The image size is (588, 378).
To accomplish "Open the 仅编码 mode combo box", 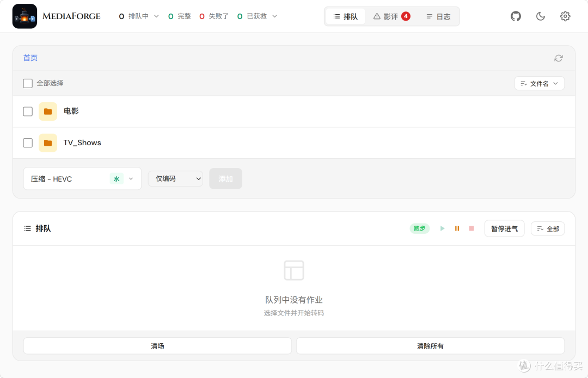I will [175, 179].
